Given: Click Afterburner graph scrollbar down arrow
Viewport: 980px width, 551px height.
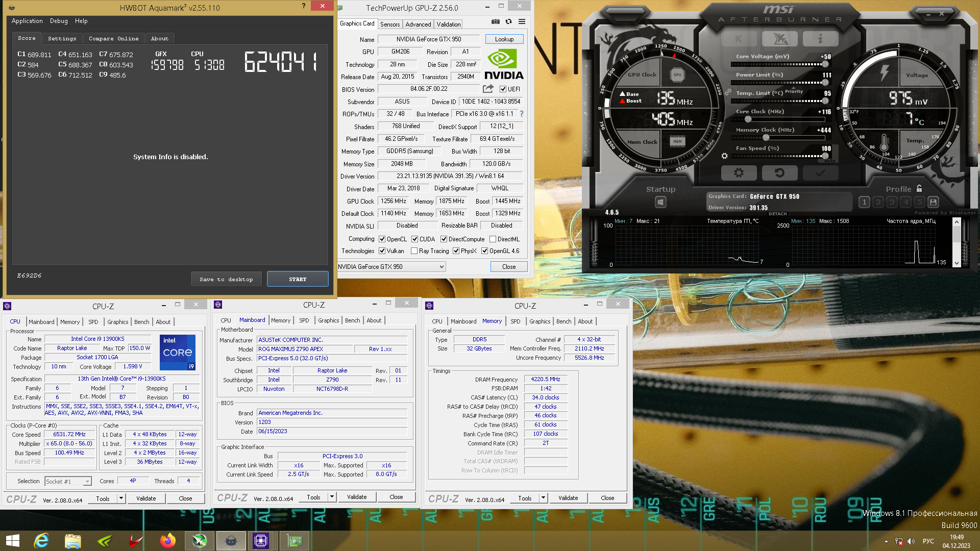Looking at the screenshot, I should coord(957,263).
